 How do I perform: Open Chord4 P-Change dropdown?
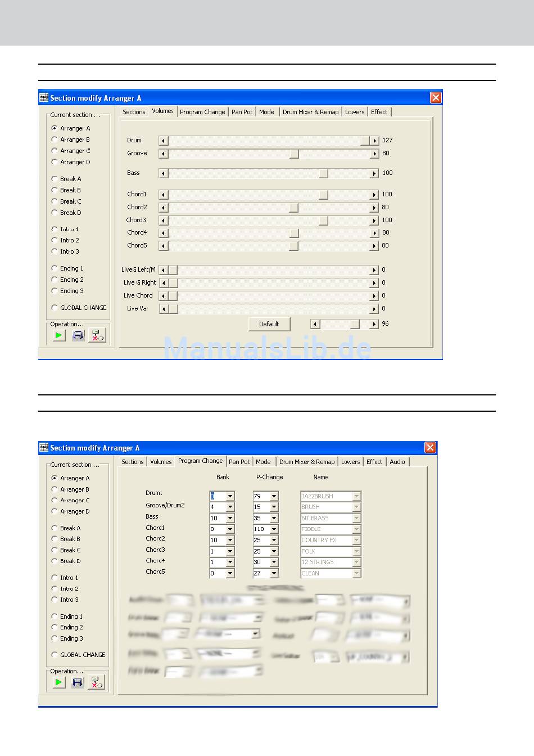pyautogui.click(x=274, y=562)
